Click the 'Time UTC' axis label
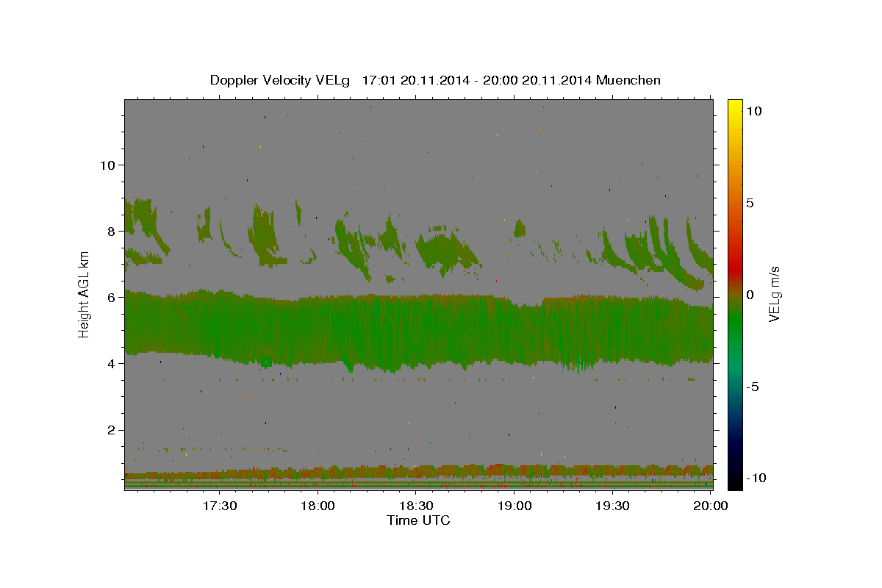Screen dimensions: 882x588 coord(418,520)
